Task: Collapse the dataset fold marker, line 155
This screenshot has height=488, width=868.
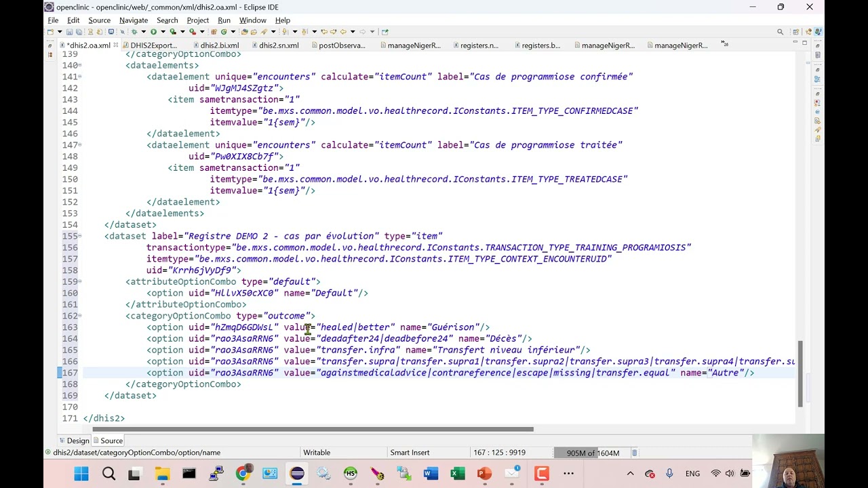Action: (80, 236)
